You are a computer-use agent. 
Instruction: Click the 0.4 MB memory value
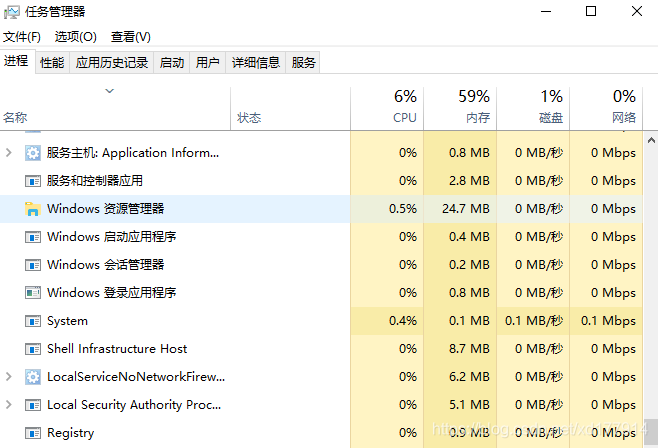tap(469, 237)
